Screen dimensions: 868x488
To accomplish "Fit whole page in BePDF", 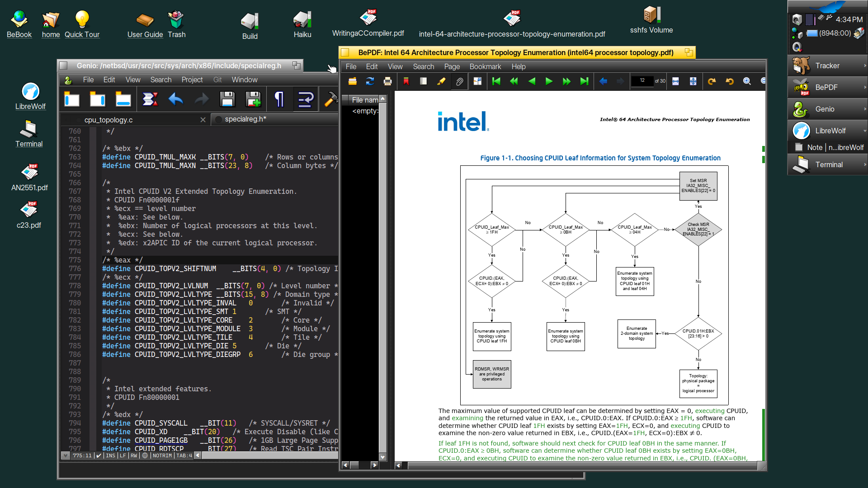I will [x=693, y=81].
